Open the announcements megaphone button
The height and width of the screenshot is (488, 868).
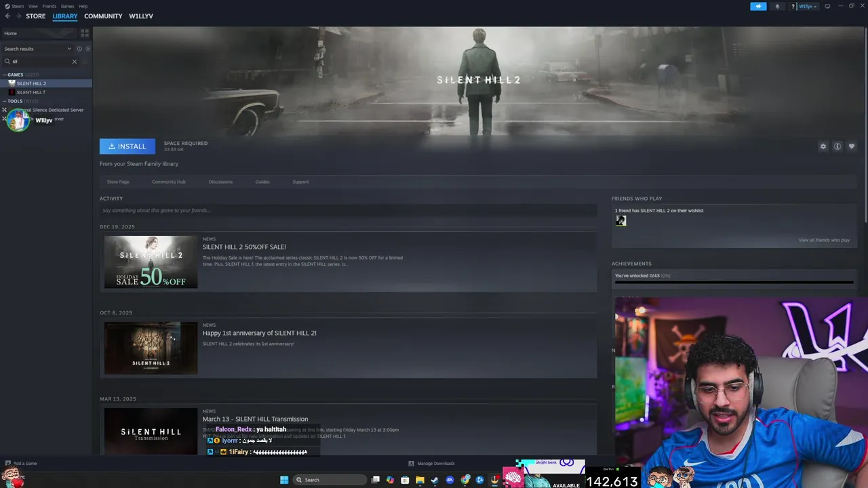point(758,6)
